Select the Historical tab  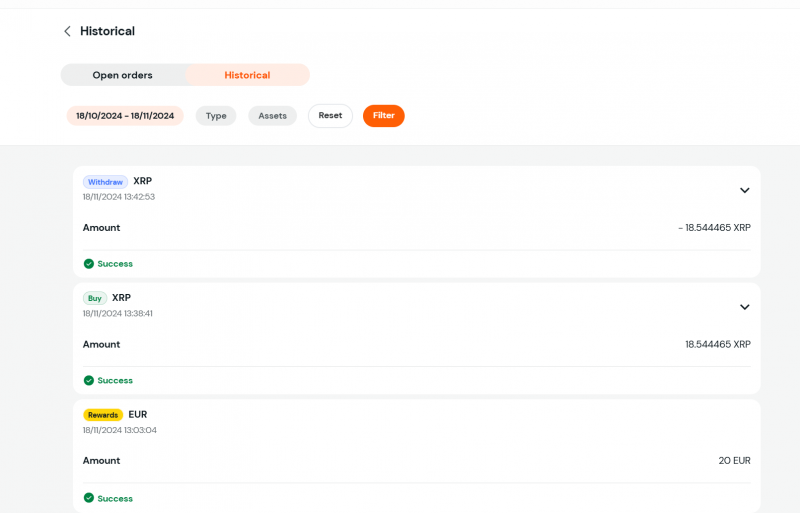point(247,75)
